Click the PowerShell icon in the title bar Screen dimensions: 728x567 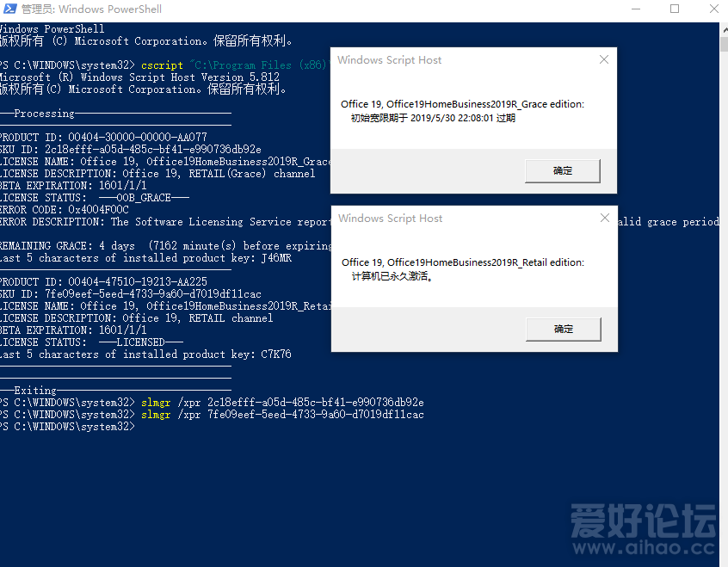(x=9, y=9)
